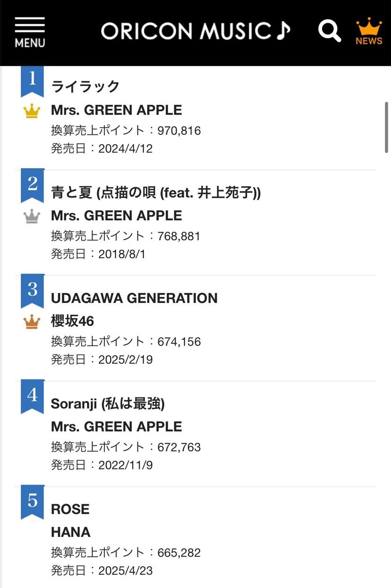Select Mrs. GREEN APPLE under ライラック
This screenshot has width=391, height=588.
(x=116, y=110)
